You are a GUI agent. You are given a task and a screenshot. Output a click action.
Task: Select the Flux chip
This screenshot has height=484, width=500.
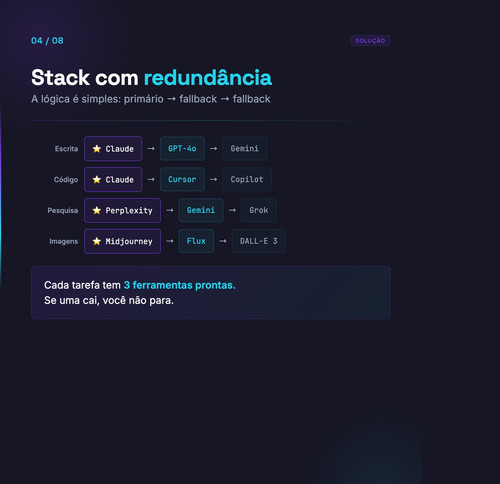click(x=196, y=241)
